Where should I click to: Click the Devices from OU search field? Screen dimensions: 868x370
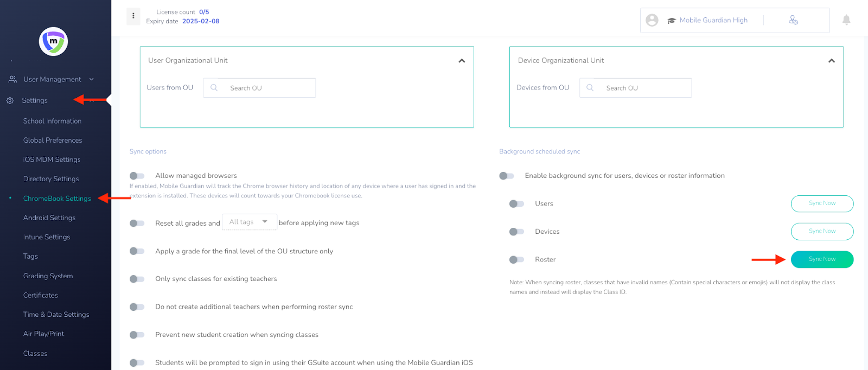click(x=635, y=88)
